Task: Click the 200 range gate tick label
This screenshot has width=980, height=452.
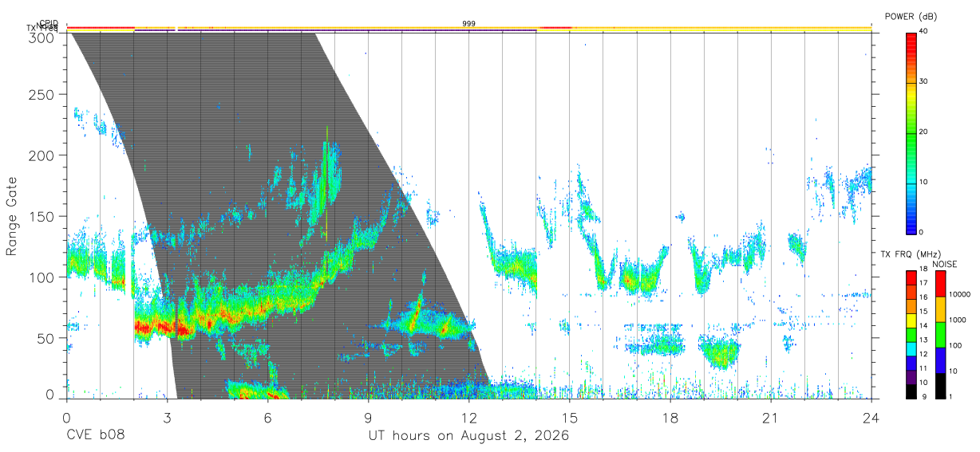Action: 42,155
